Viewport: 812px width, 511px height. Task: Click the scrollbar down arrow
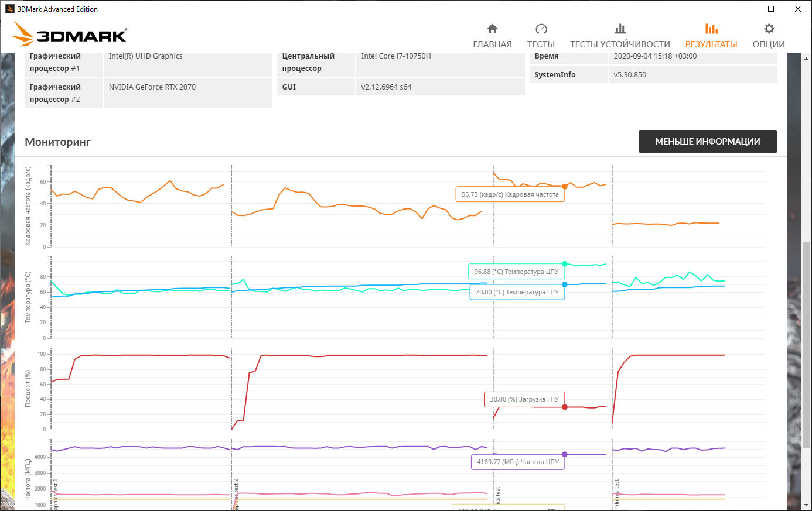click(806, 505)
